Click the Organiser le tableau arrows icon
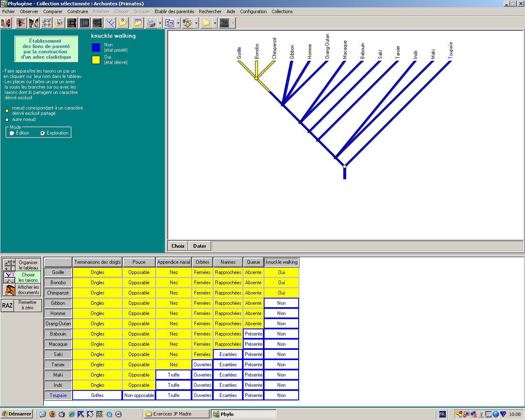Viewport: 525px width, 420px height. pos(9,265)
